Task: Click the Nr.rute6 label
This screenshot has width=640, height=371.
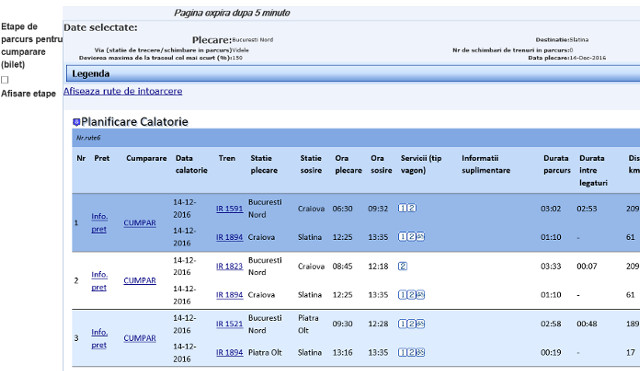Action: [88, 138]
